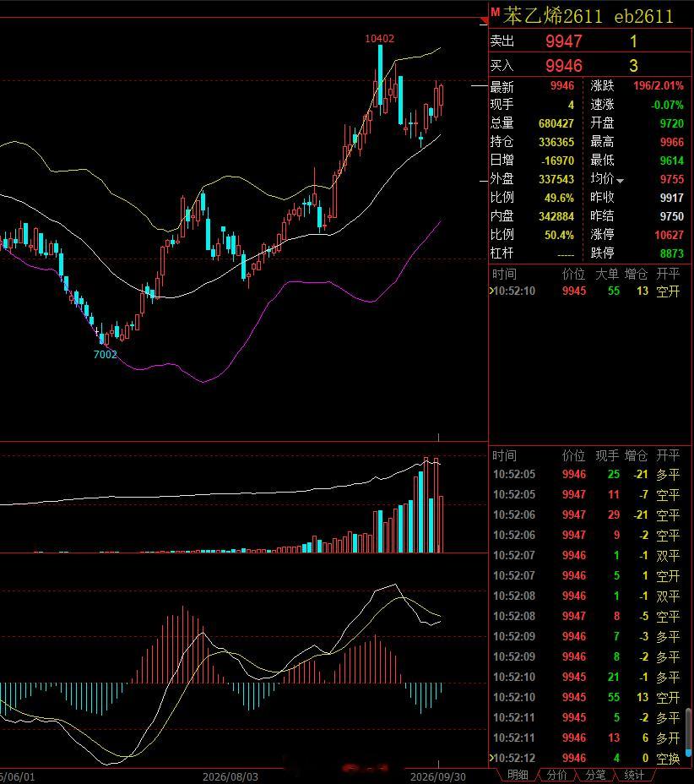The height and width of the screenshot is (784, 694).
Task: Click the 卖出 ask price 9947
Action: tap(564, 41)
